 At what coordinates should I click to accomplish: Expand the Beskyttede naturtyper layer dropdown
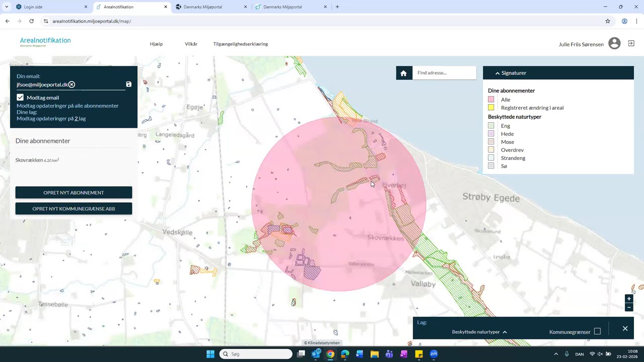479,332
